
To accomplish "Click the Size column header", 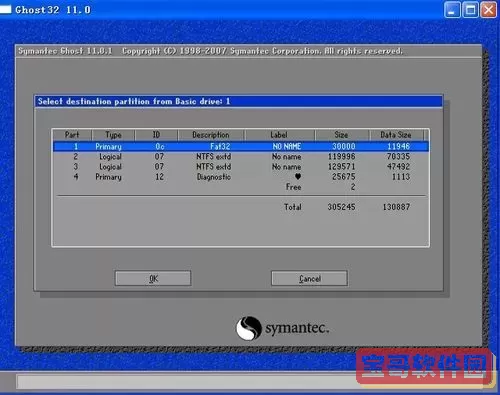I will [x=341, y=135].
